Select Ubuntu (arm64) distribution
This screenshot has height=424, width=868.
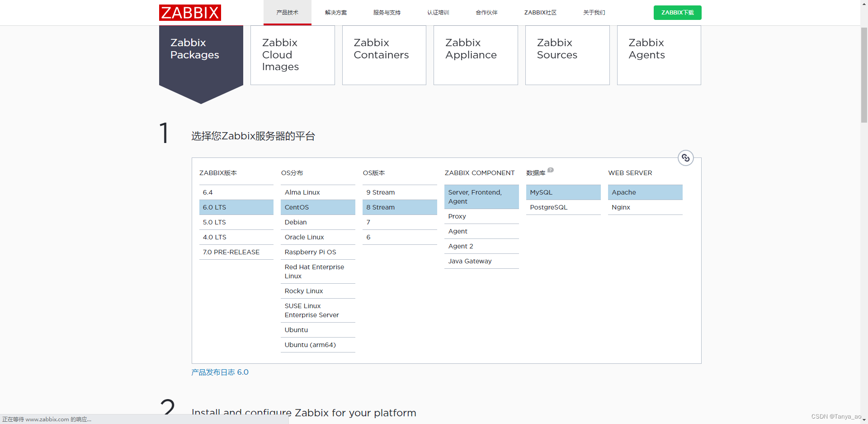click(318, 345)
